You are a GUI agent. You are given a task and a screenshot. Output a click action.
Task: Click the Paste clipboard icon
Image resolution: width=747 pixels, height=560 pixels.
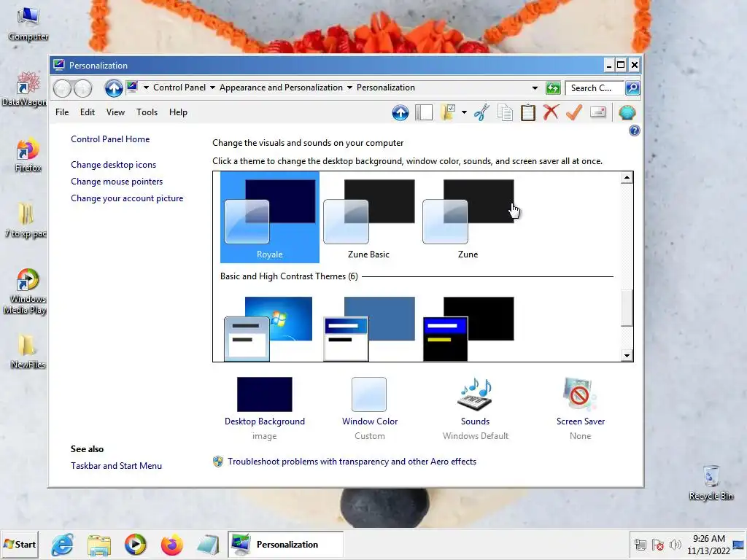[x=528, y=113]
